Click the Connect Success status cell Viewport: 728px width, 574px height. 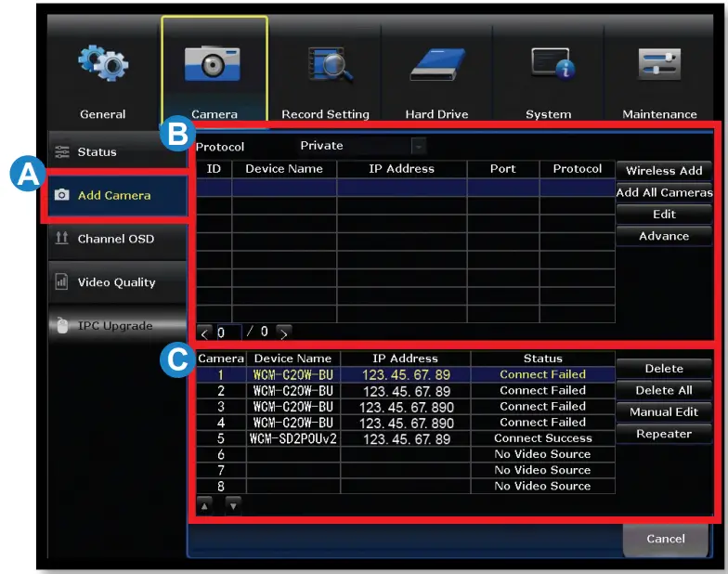(542, 438)
